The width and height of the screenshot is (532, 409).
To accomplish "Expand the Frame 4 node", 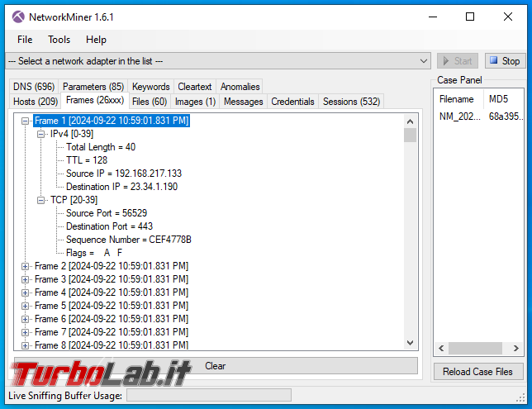I will click(25, 293).
